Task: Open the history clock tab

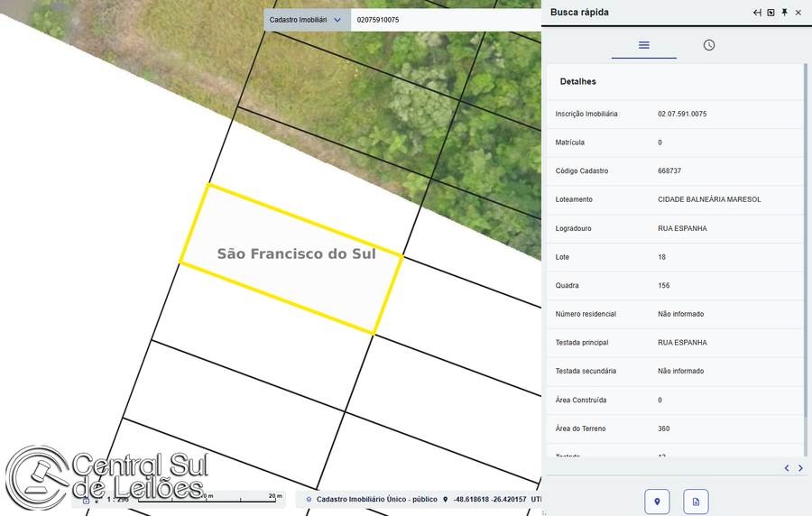Action: [x=709, y=45]
